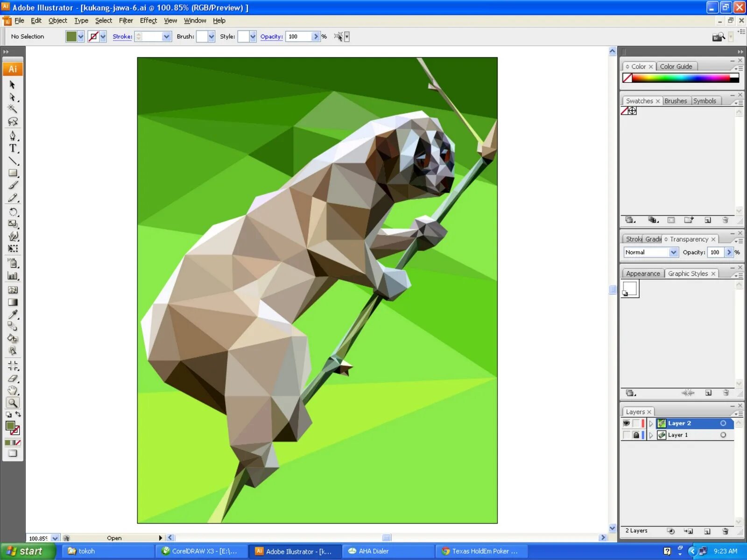Select the Type tool
This screenshot has height=560, width=747.
coord(13,148)
